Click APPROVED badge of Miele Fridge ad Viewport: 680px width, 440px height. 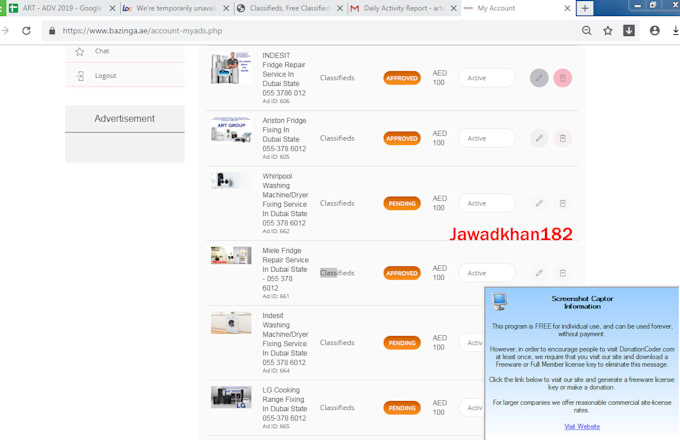point(402,273)
